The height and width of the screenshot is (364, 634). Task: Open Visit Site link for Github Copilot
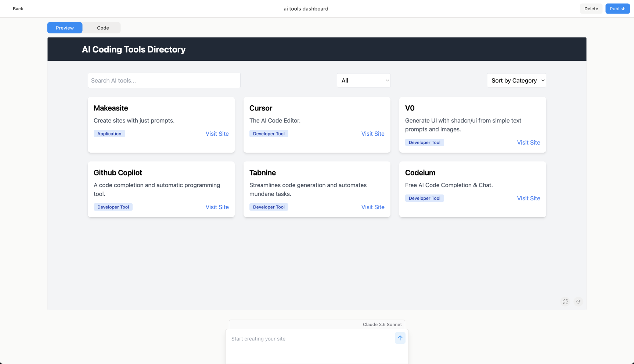click(x=217, y=207)
